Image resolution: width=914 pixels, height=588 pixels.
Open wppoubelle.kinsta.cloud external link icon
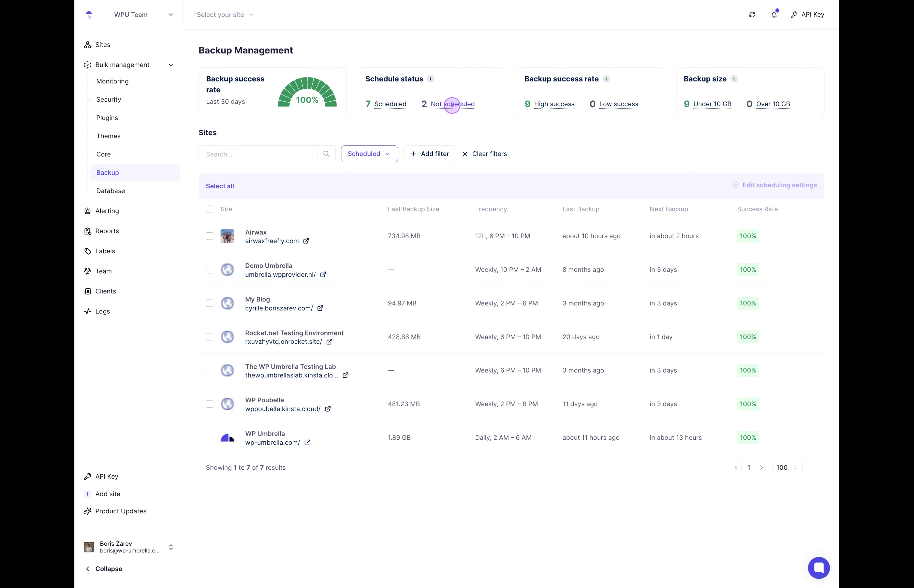coord(328,409)
